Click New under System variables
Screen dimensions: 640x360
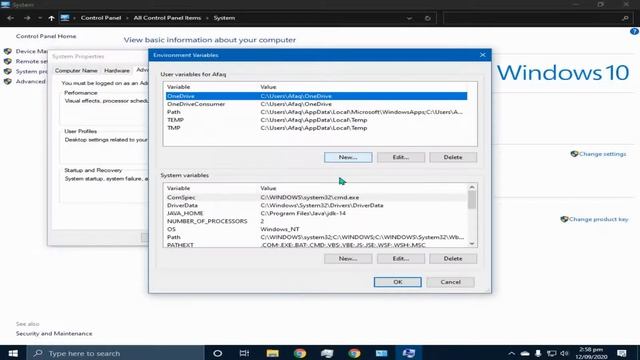[x=348, y=259]
